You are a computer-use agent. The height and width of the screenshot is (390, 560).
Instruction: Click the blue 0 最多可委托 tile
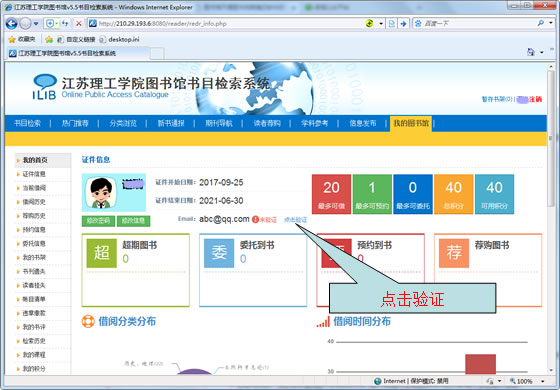pos(413,194)
